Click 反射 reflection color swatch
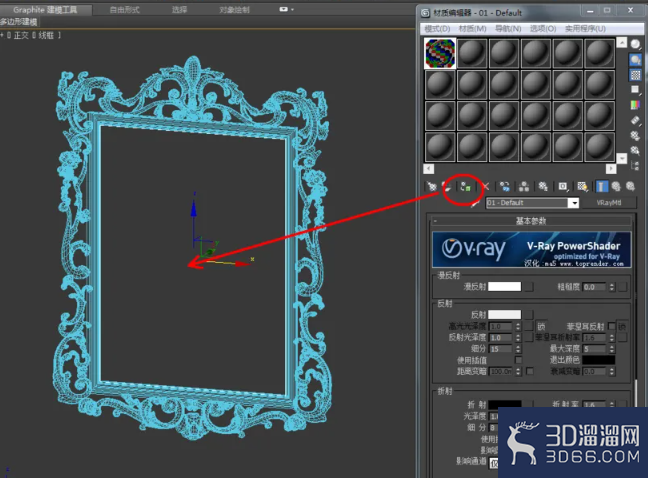The height and width of the screenshot is (478, 648). 504,315
